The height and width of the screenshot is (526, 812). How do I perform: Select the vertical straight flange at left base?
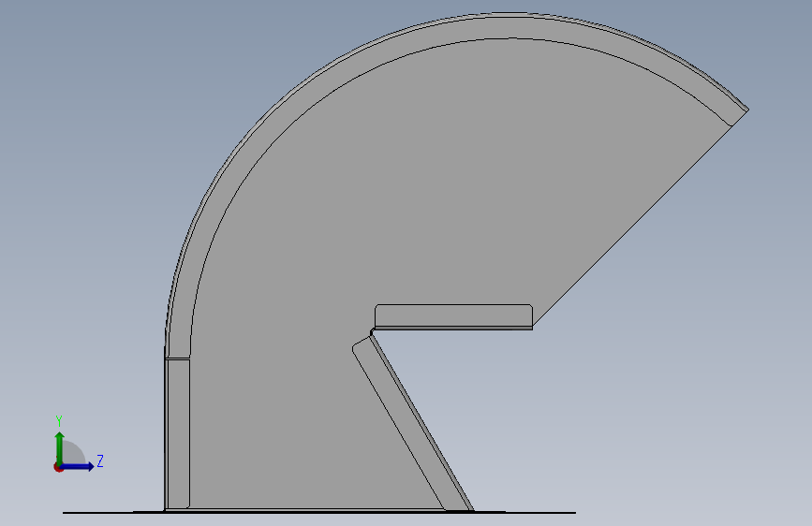(x=178, y=434)
